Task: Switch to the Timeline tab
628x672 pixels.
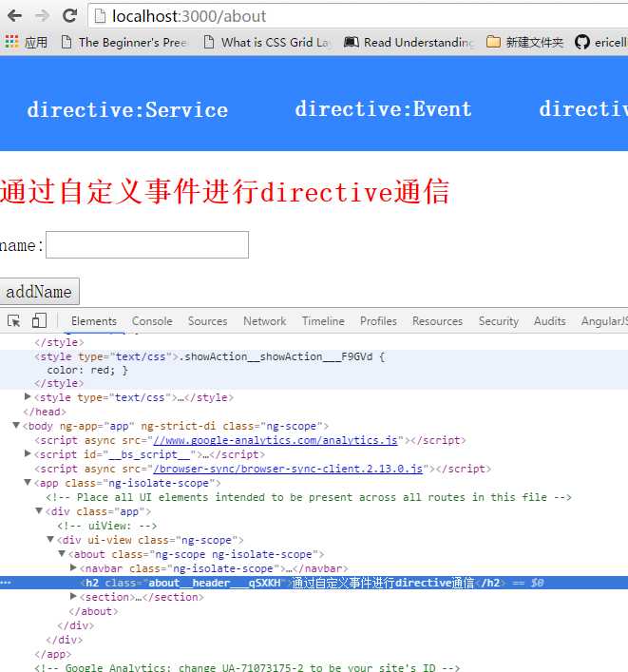Action: (323, 321)
